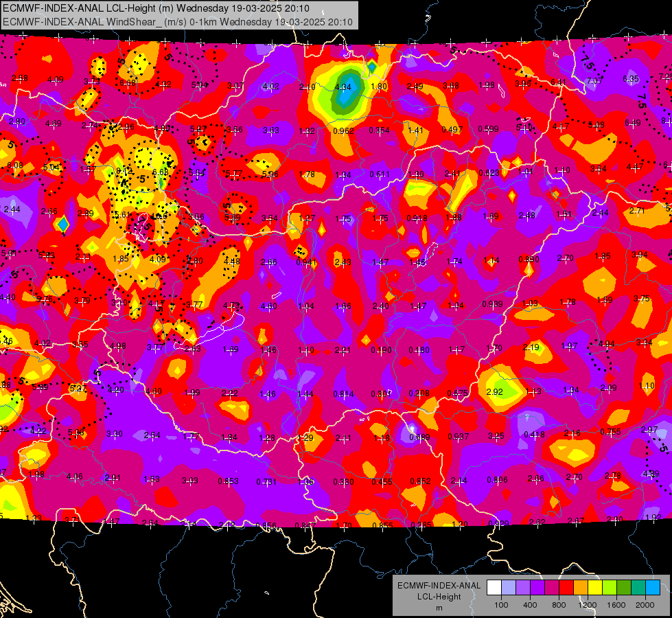672x618 pixels.
Task: Click the map value 6.35
Action: pyautogui.click(x=631, y=78)
